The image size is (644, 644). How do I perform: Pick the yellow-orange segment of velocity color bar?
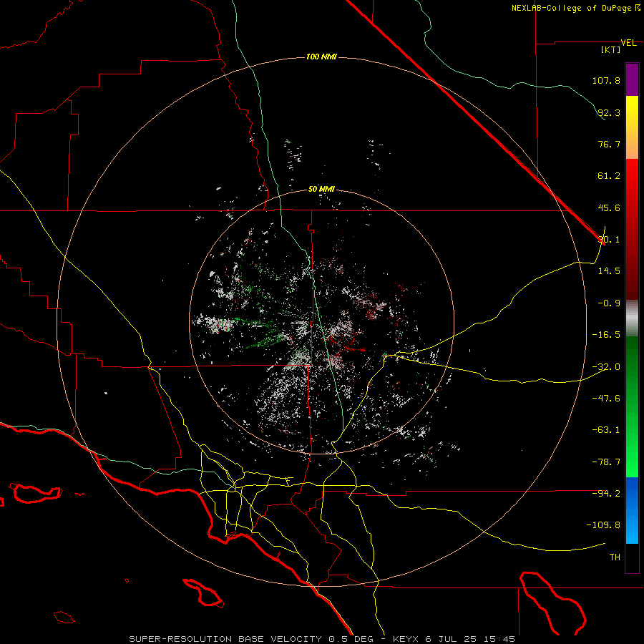tap(632, 127)
